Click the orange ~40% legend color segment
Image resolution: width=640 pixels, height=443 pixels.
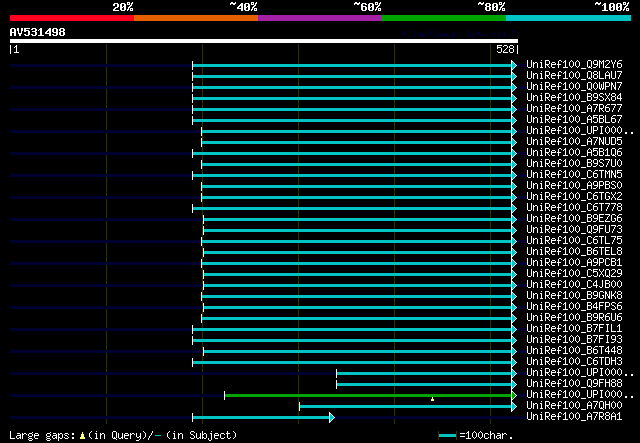[x=196, y=18]
